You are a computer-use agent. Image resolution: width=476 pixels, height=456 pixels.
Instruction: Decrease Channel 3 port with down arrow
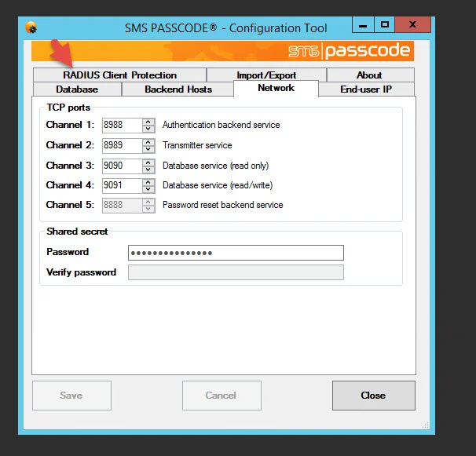click(x=148, y=170)
